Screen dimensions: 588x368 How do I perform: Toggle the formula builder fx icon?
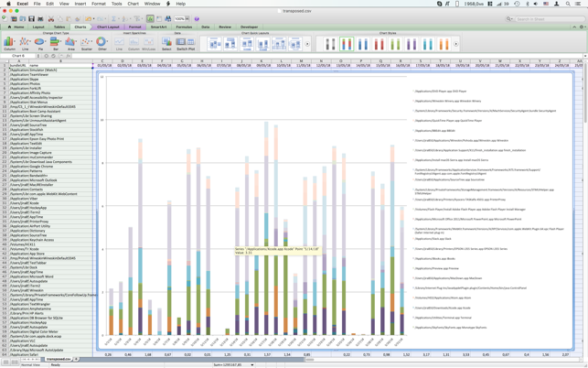tap(150, 19)
